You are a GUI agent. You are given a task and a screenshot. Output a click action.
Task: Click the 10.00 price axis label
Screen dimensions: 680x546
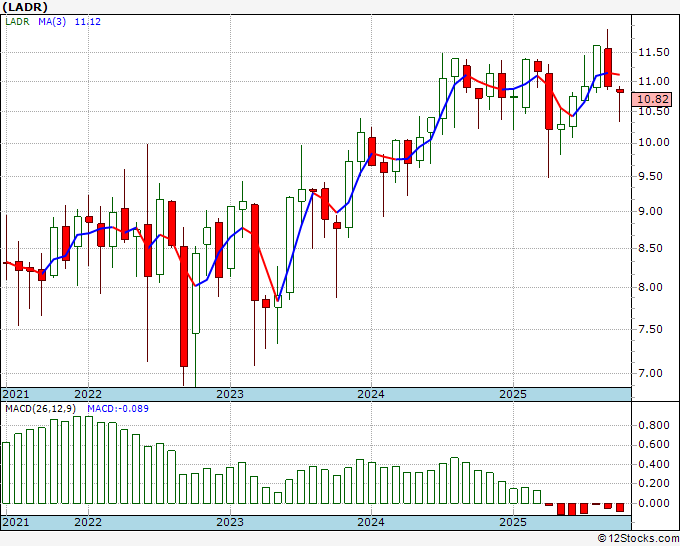(x=654, y=143)
